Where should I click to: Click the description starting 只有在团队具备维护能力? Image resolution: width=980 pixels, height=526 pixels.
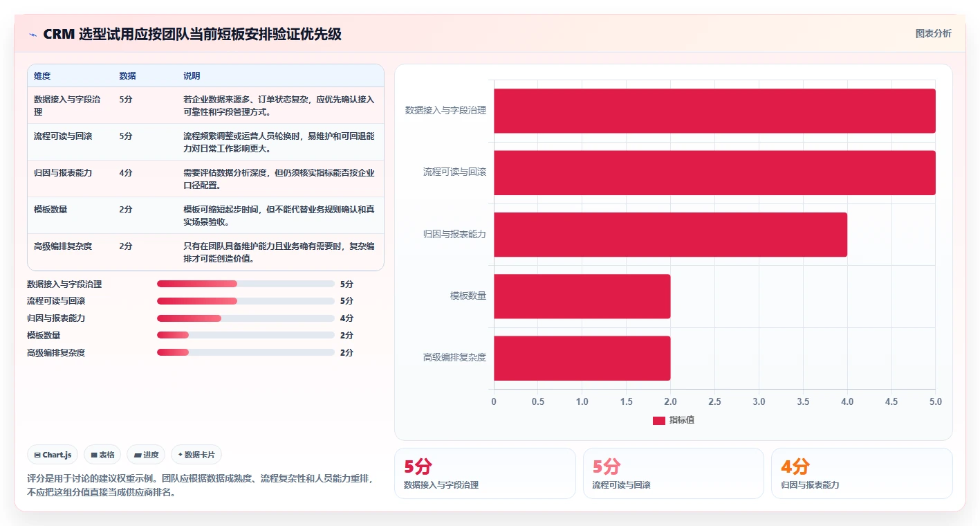[279, 253]
